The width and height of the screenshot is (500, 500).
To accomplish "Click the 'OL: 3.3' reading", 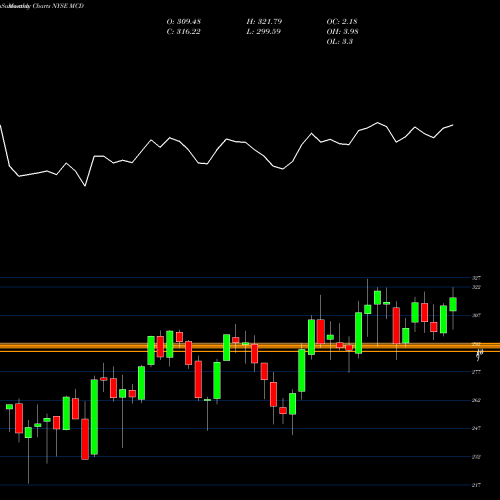I will click(340, 42).
